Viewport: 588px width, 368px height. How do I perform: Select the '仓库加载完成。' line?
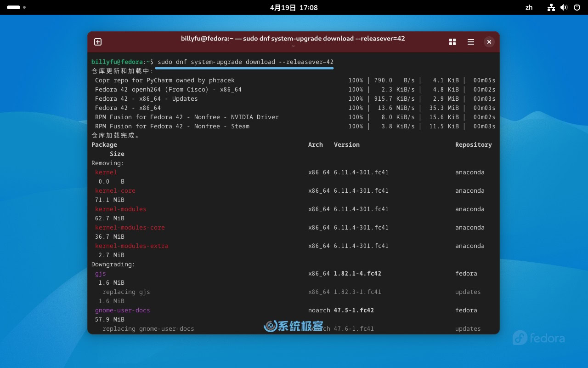(115, 135)
